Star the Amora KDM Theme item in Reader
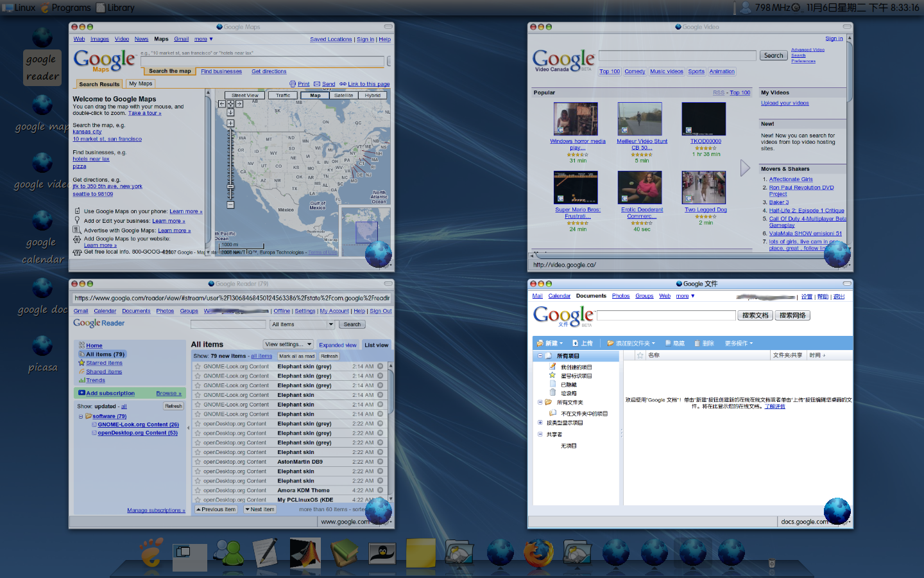The image size is (924, 578). pos(198,490)
